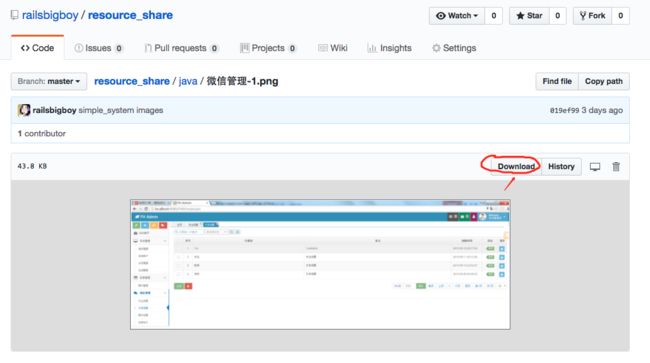Open railsbigboy commit author link

[x=54, y=110]
